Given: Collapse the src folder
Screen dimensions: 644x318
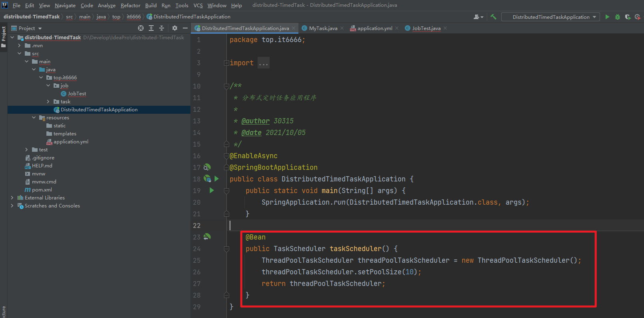Looking at the screenshot, I should click(x=19, y=53).
